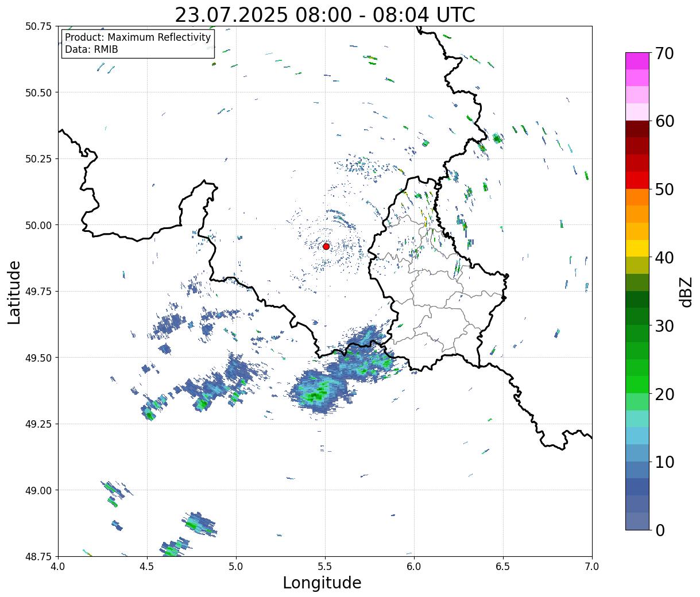Click the colorbar tick label 50

coord(664,189)
